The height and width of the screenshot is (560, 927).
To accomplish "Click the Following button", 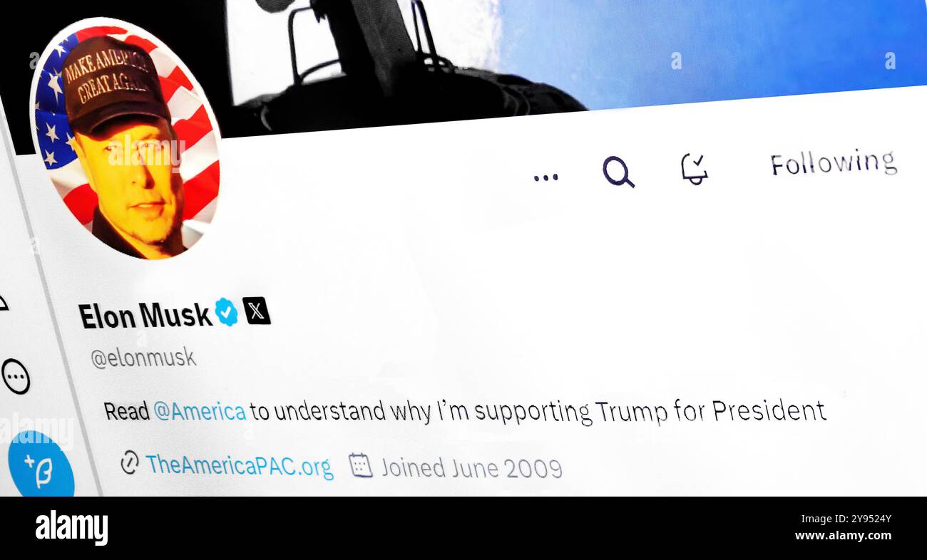I will point(833,163).
